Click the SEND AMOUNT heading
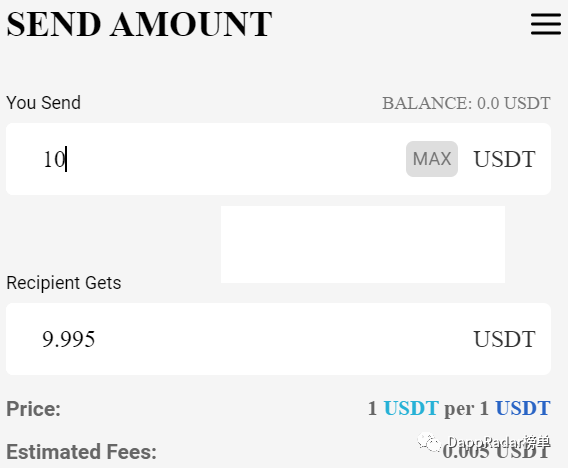 click(x=139, y=24)
